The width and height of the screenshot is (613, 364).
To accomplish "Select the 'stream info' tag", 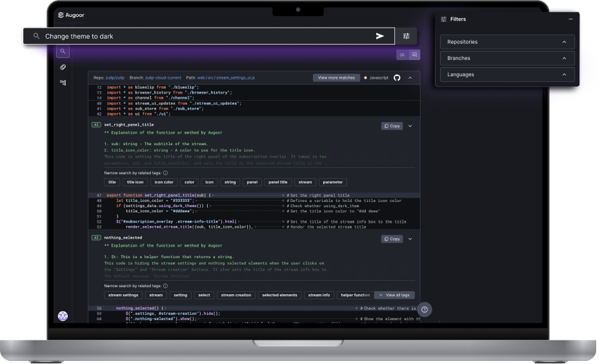I will (319, 295).
